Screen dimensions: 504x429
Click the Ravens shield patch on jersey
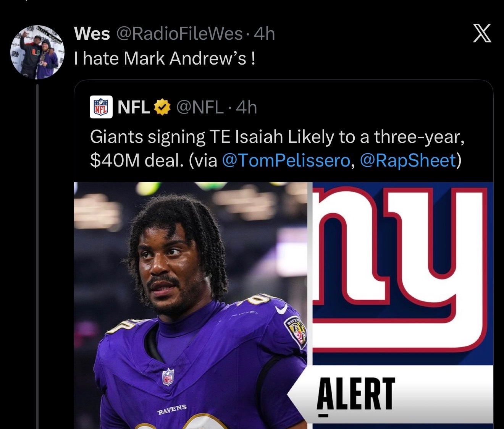point(296,332)
